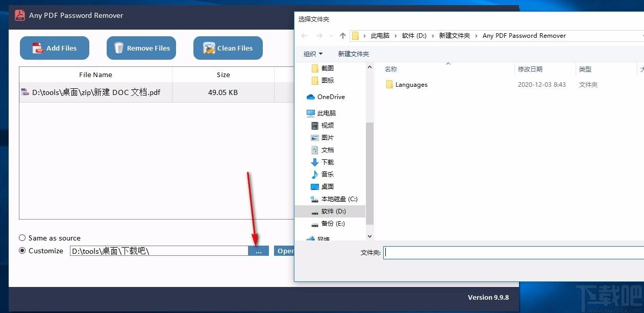Image resolution: width=644 pixels, height=313 pixels.
Task: Select 此电脑 in navigation tree
Action: click(x=327, y=113)
